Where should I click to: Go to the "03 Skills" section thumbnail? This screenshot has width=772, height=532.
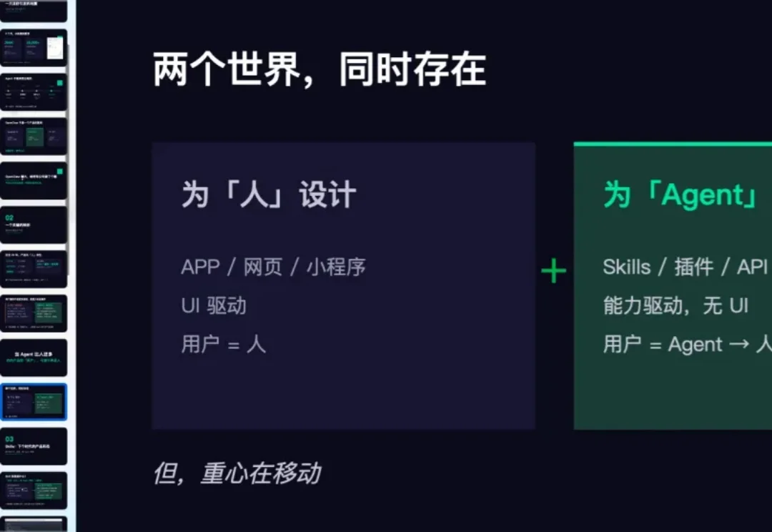point(34,446)
